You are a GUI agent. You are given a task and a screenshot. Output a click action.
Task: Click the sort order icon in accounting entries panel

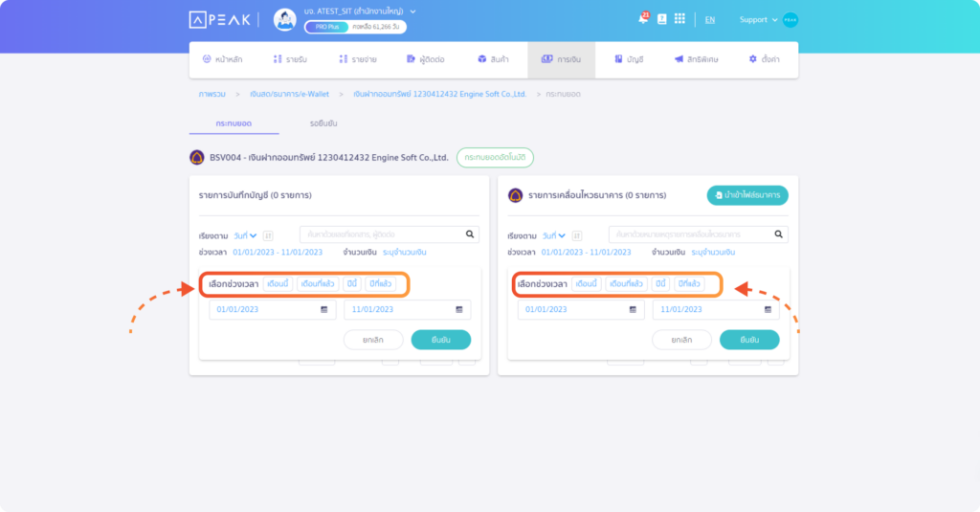tap(269, 235)
